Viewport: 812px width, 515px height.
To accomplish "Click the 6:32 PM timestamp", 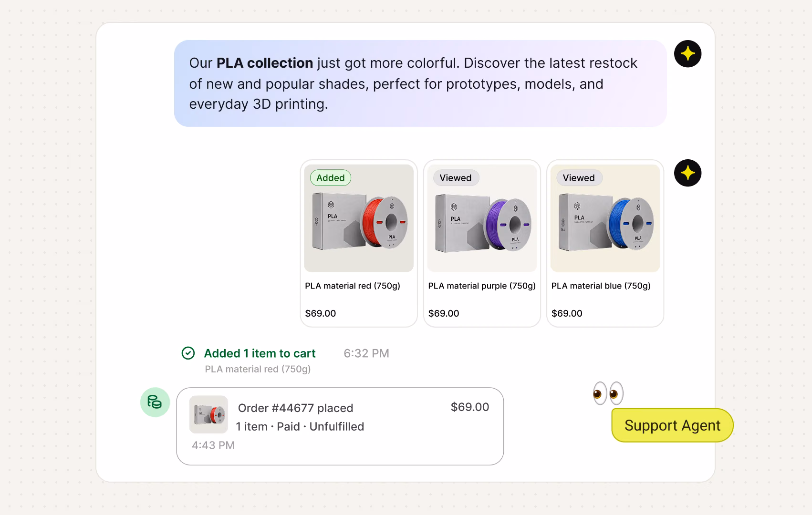I will [366, 353].
